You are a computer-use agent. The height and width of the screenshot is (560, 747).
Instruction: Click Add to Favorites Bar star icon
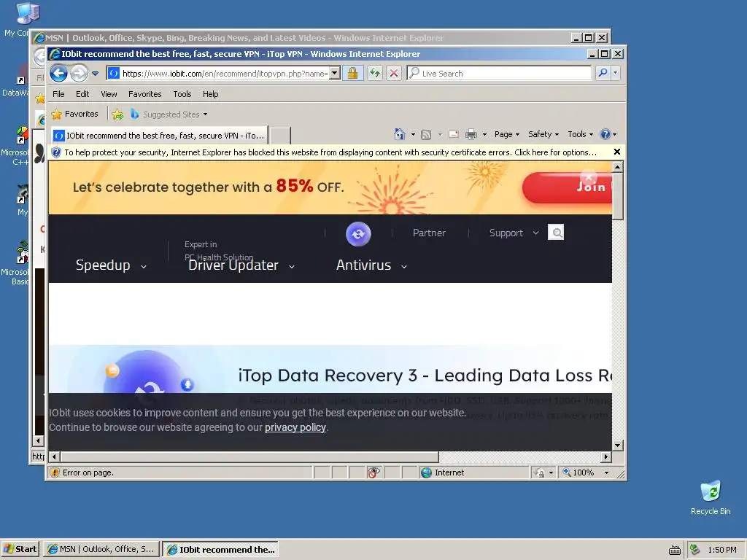(x=117, y=114)
